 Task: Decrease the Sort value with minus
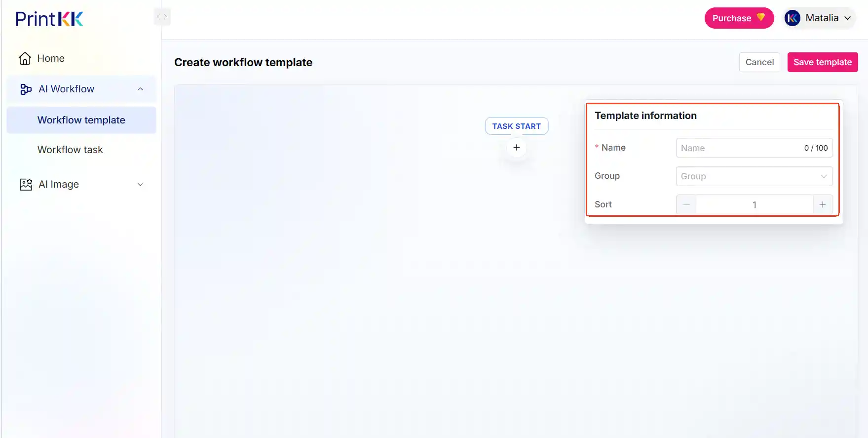click(686, 204)
